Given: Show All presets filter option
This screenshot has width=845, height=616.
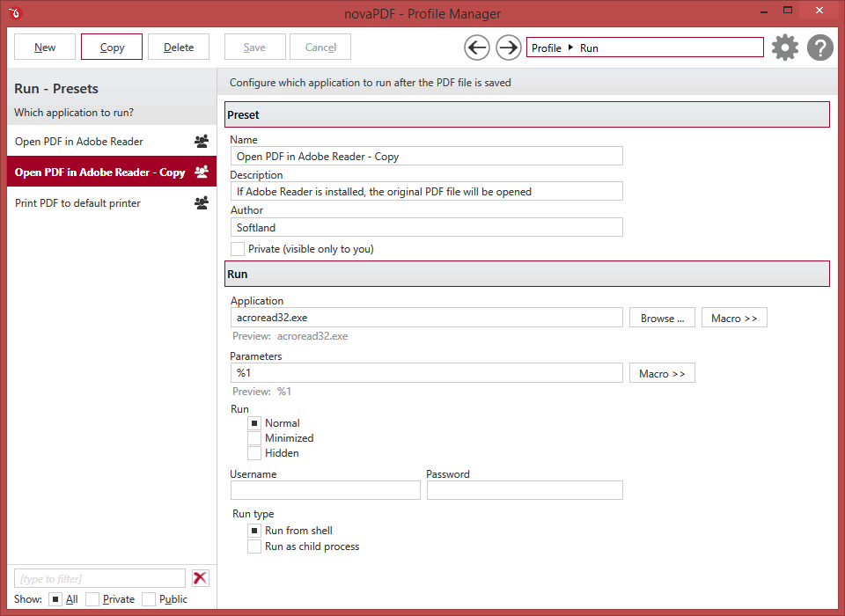Looking at the screenshot, I should [55, 599].
